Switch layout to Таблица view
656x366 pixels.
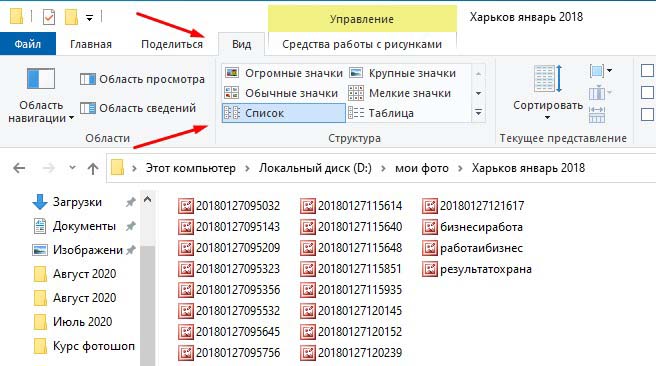(x=381, y=113)
